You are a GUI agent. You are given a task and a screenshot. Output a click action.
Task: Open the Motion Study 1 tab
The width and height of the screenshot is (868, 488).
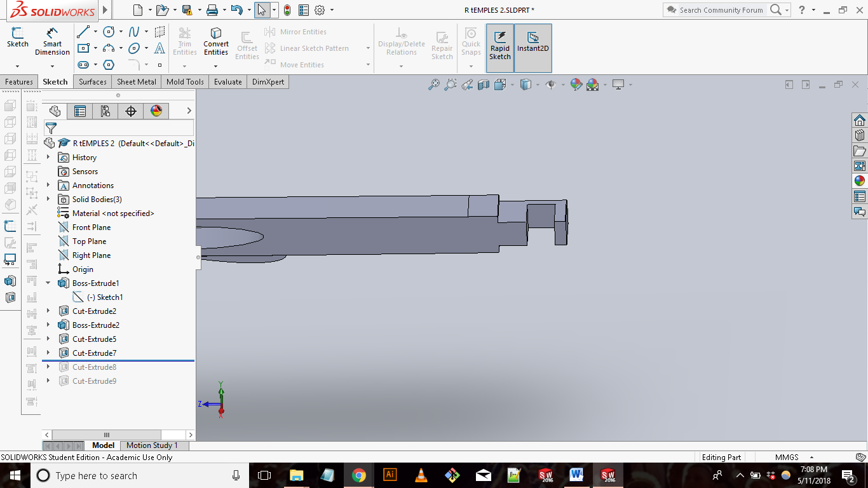pos(152,445)
